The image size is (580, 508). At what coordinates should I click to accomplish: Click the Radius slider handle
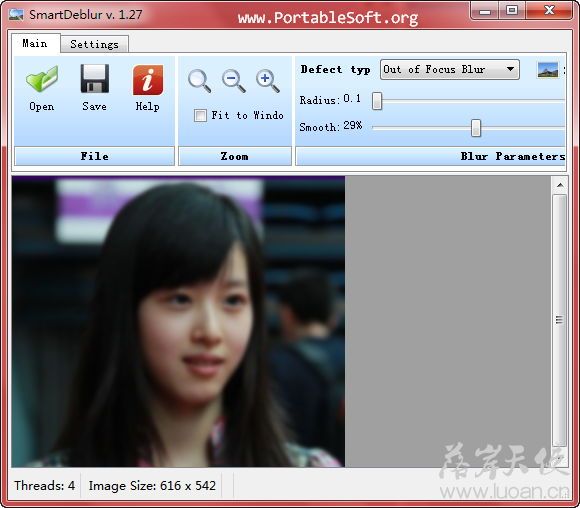click(x=377, y=101)
